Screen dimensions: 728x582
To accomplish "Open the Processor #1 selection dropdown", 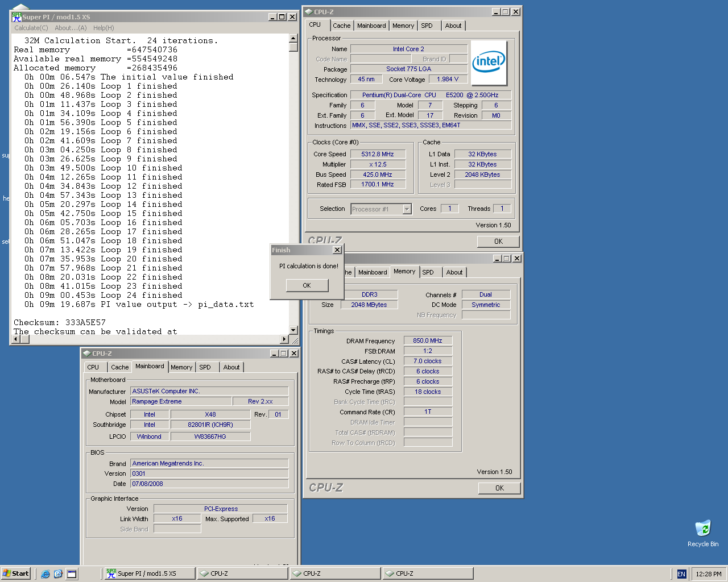I will tap(407, 209).
